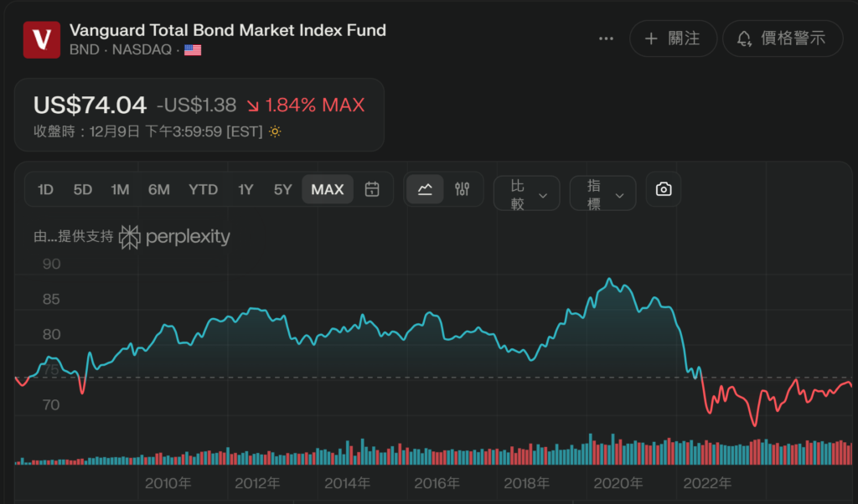Expand the 比較 compare dropdown

[x=527, y=193]
